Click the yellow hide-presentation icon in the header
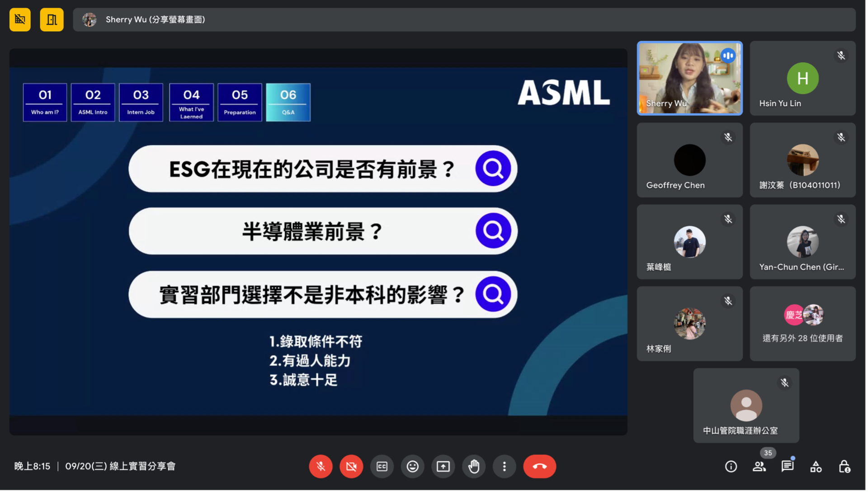The height and width of the screenshot is (492, 868). 20,19
